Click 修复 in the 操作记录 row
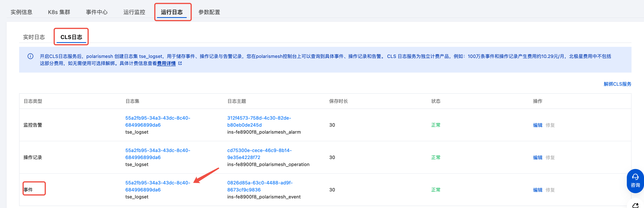The image size is (644, 208). (550, 157)
